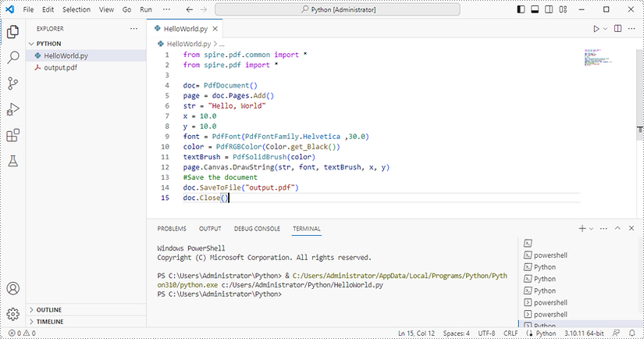Click Ln 15, Col 12 in status bar
The width and height of the screenshot is (644, 339).
pyautogui.click(x=416, y=334)
